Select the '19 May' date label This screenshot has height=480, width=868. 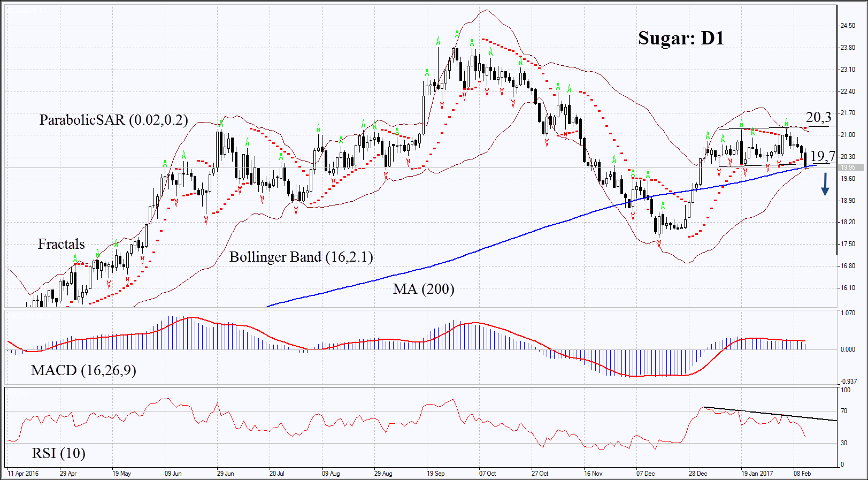tap(121, 474)
